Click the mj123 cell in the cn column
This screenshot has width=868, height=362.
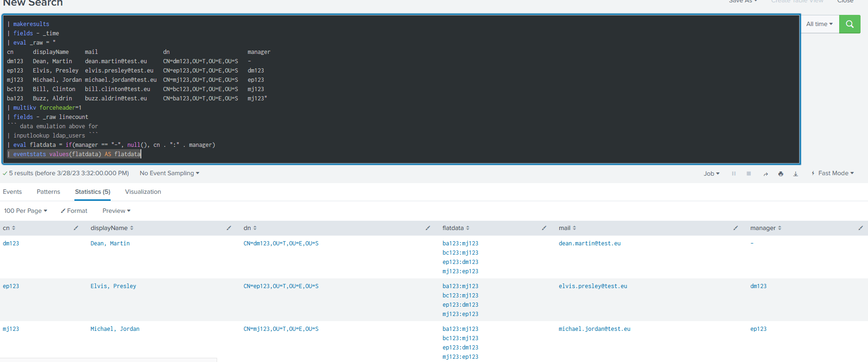11,329
